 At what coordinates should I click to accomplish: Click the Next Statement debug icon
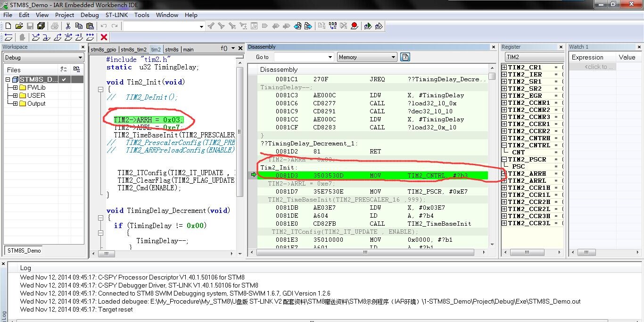click(x=68, y=37)
